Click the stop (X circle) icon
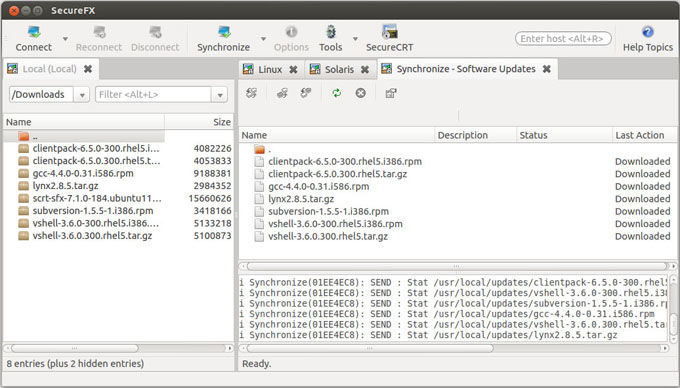The width and height of the screenshot is (680, 388). pos(360,93)
